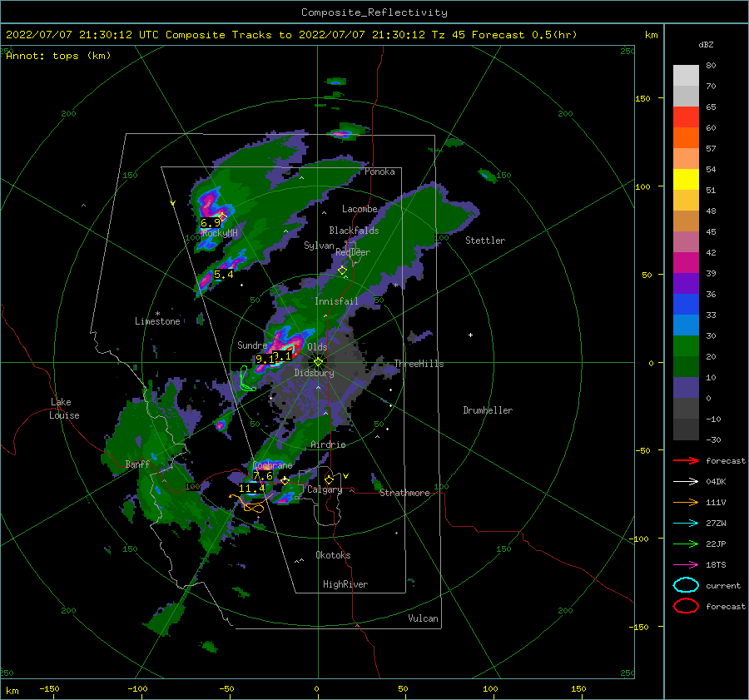Click the Vulcan city label
This screenshot has height=700, width=749.
click(423, 618)
